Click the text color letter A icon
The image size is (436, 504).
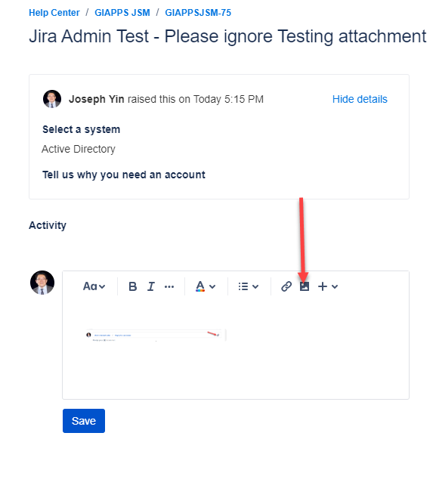pyautogui.click(x=200, y=286)
